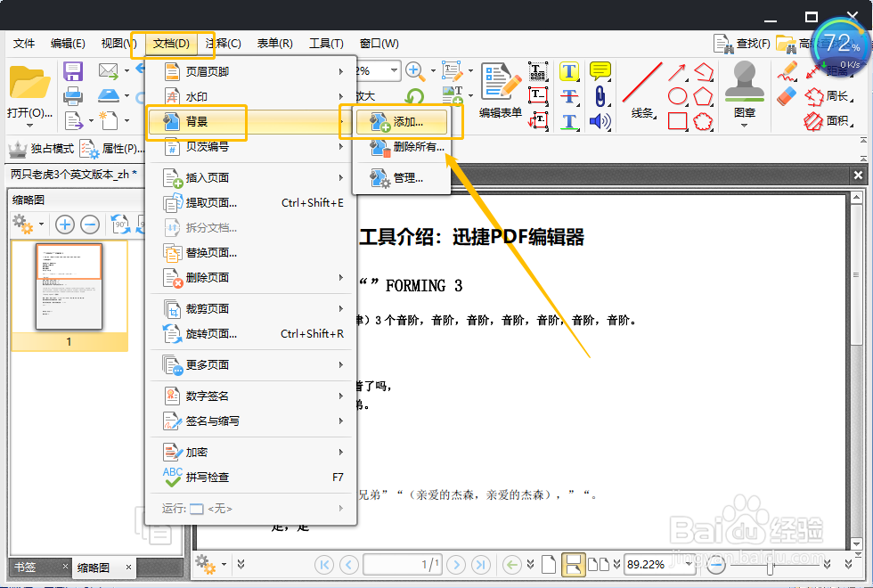Select the red oval shape tool
The height and width of the screenshot is (588, 873).
click(677, 96)
